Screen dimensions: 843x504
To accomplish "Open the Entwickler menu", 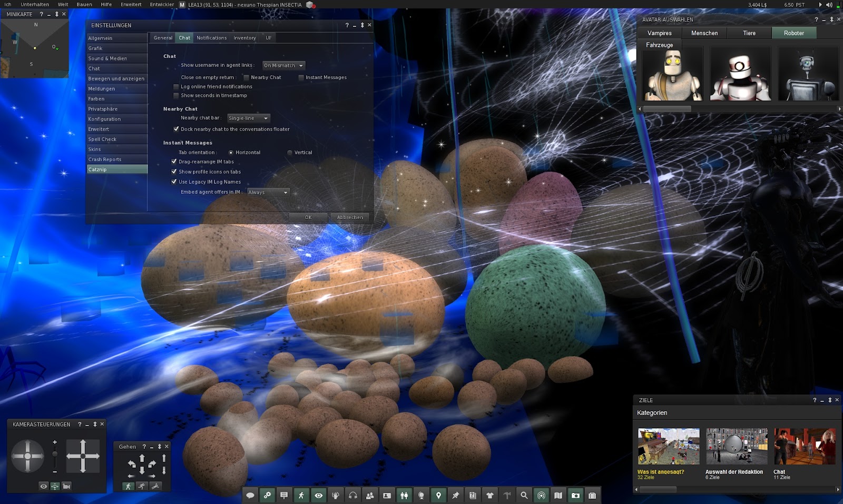I will (163, 4).
